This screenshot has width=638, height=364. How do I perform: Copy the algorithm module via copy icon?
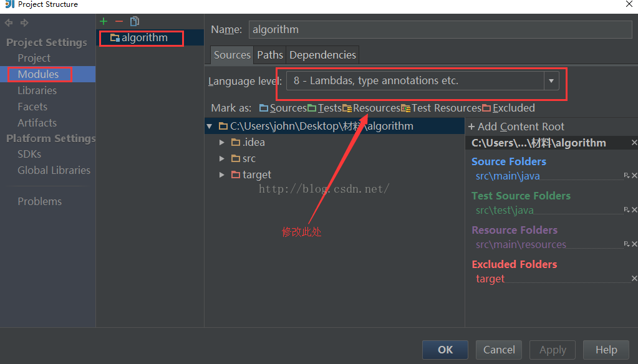click(x=134, y=21)
